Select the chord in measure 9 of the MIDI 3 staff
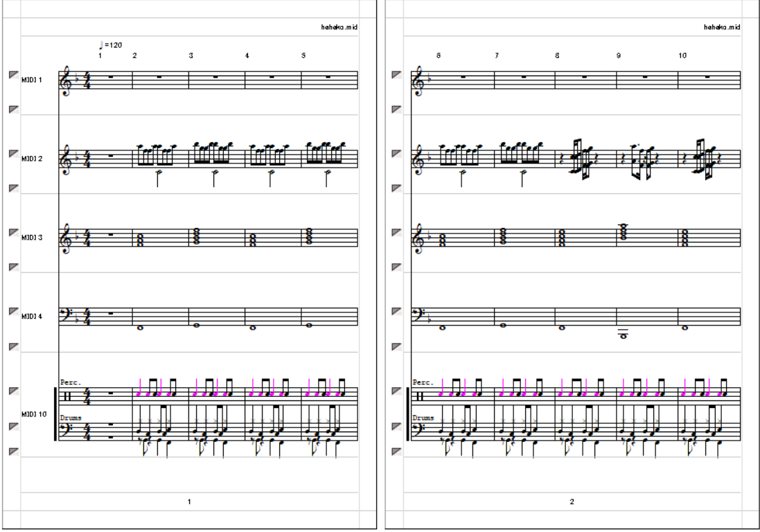This screenshot has height=532, width=760. tap(624, 232)
